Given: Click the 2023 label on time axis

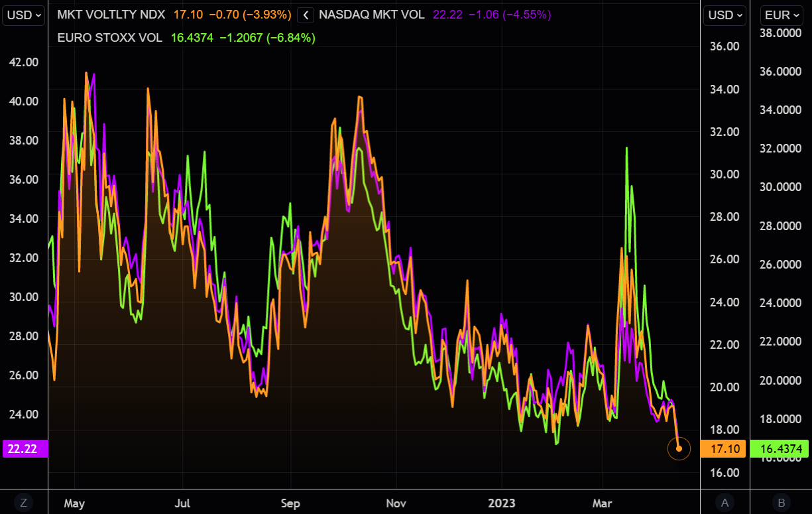Looking at the screenshot, I should 500,503.
